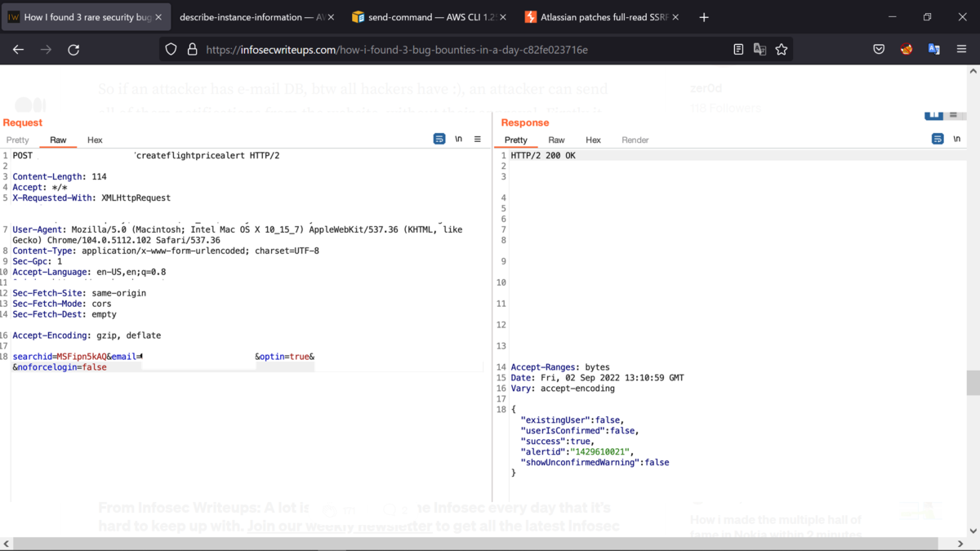Screen dimensions: 980x551
Task: Toggle word wrap icon in Response panel
Action: coord(938,139)
